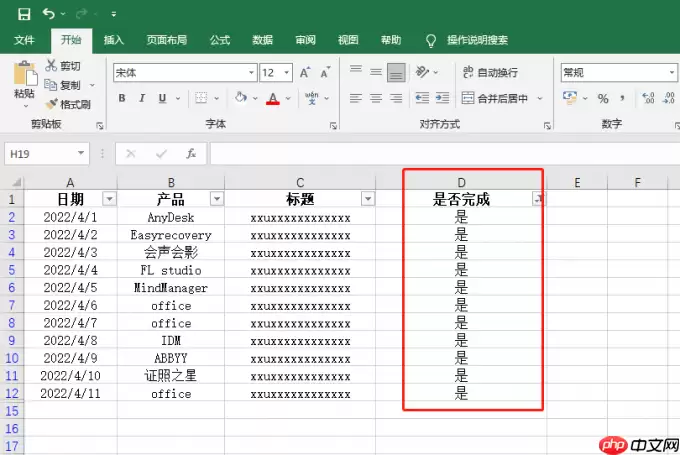The image size is (680, 455).
Task: Apply comma style separator
Action: [623, 98]
